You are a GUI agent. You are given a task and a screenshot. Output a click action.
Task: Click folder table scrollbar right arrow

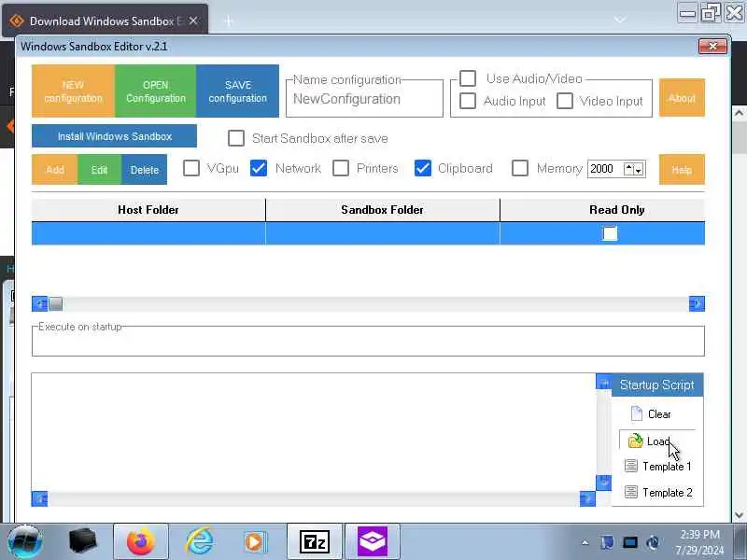click(x=697, y=304)
